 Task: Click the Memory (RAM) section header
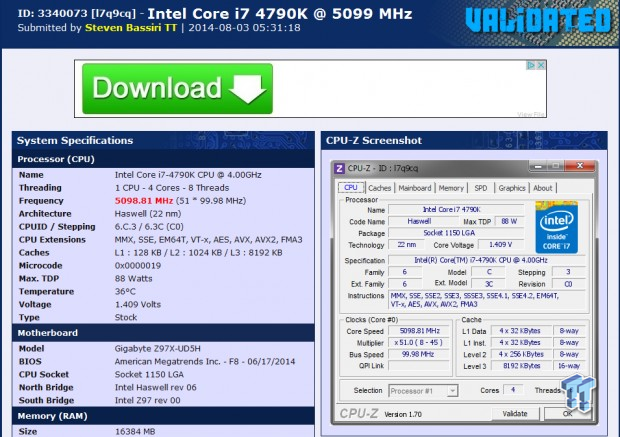click(x=163, y=416)
